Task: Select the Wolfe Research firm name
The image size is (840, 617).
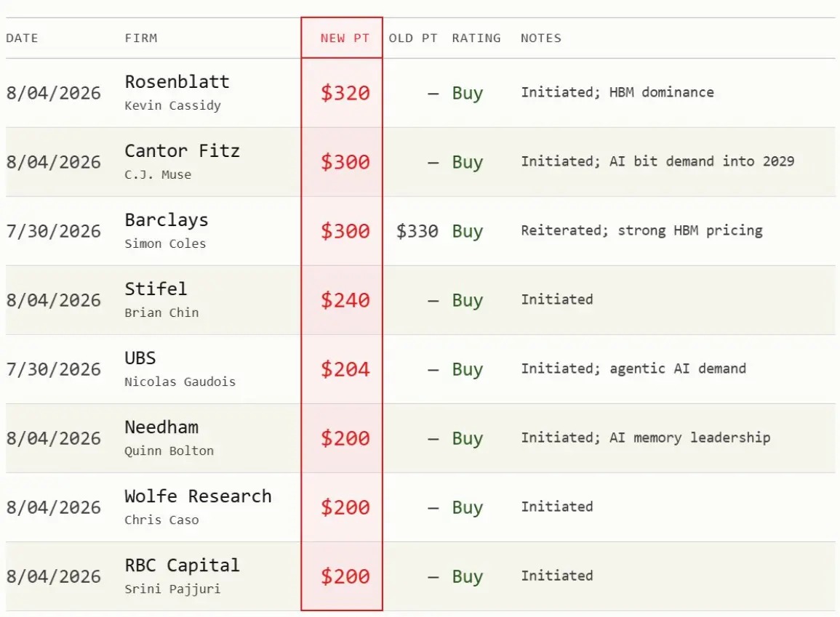Action: coord(199,496)
